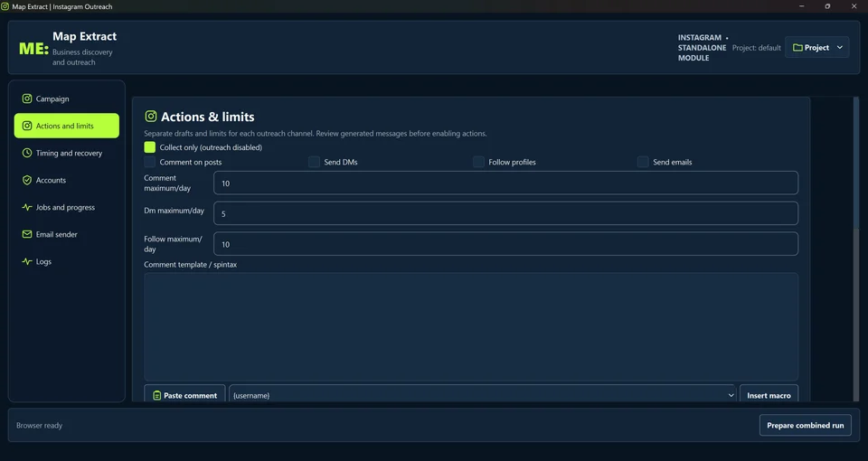Show the Logs section
Viewport: 868px width, 461px height.
point(66,261)
